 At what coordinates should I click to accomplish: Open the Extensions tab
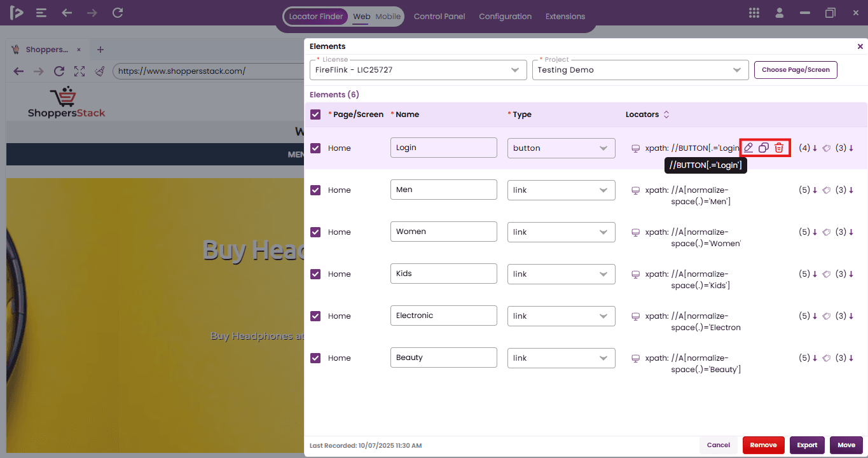click(565, 17)
